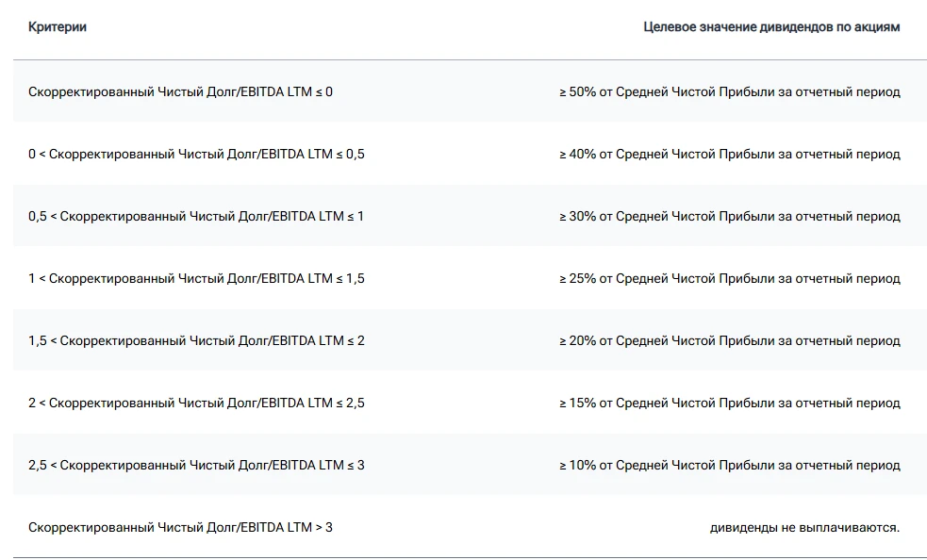Select the '≥ 50% от Средней Чистой Прибыли' cell

(730, 91)
